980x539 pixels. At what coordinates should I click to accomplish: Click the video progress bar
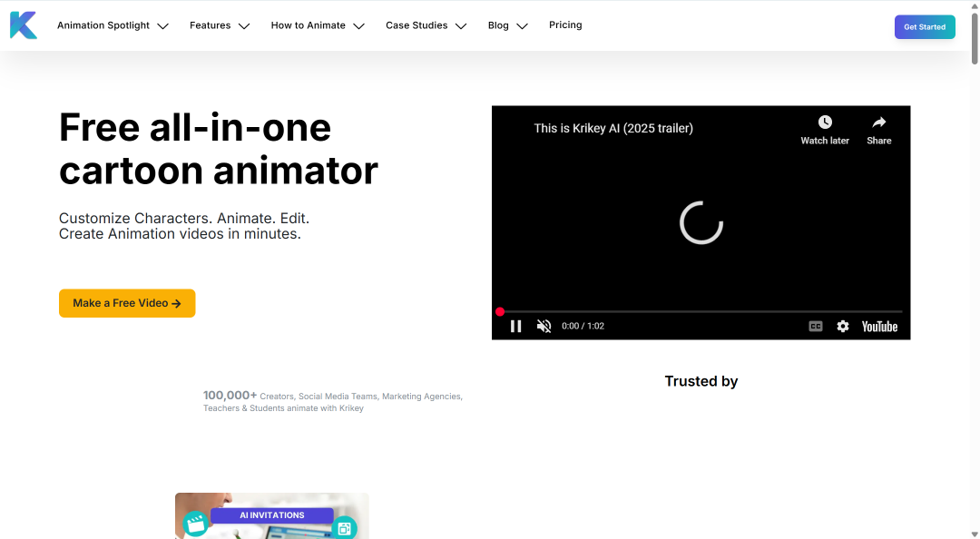pos(701,311)
